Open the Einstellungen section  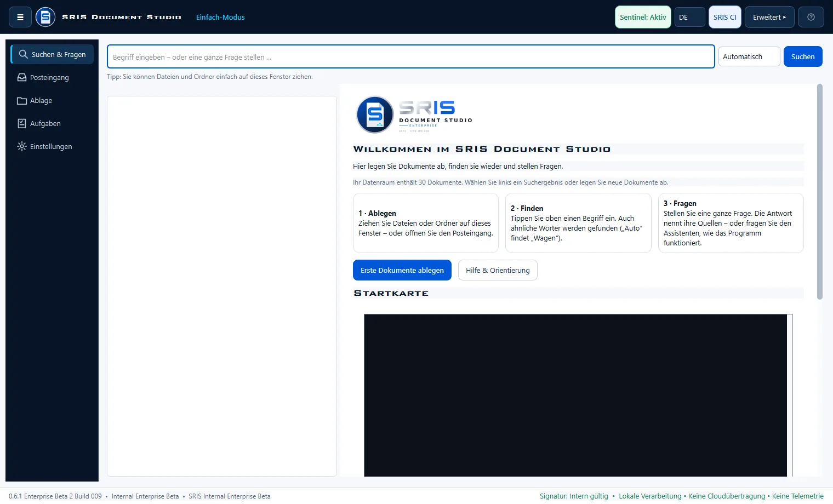[52, 146]
